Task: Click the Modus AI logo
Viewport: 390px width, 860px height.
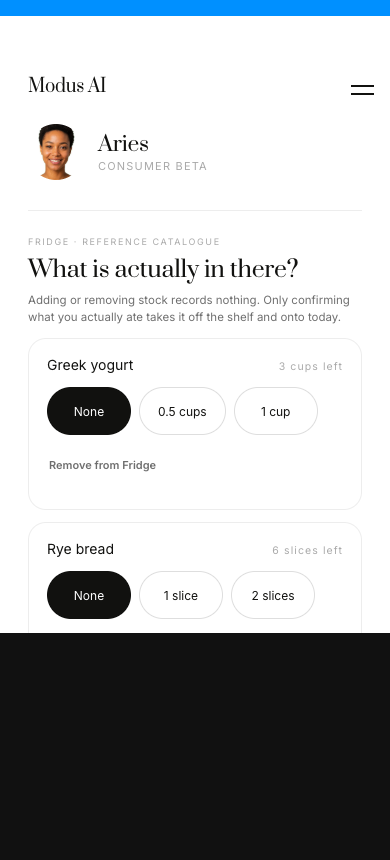Action: [67, 86]
